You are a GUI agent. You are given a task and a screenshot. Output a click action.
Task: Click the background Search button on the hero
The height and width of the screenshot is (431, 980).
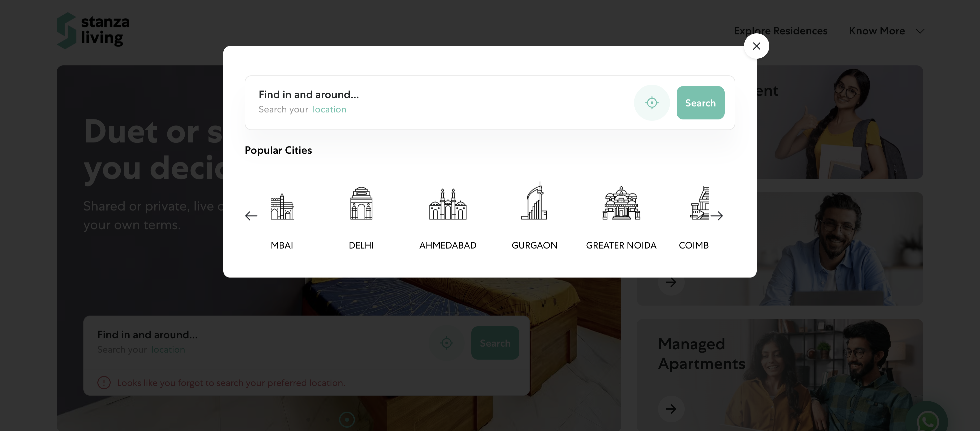click(x=495, y=343)
